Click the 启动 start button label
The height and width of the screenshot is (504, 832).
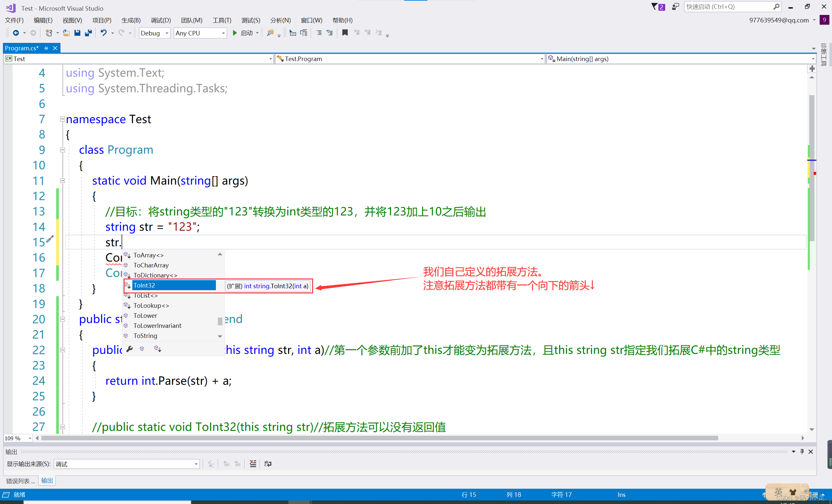246,33
